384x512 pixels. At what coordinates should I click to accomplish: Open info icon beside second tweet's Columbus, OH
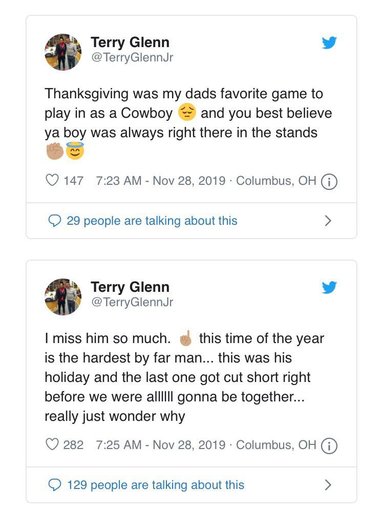coord(329,446)
